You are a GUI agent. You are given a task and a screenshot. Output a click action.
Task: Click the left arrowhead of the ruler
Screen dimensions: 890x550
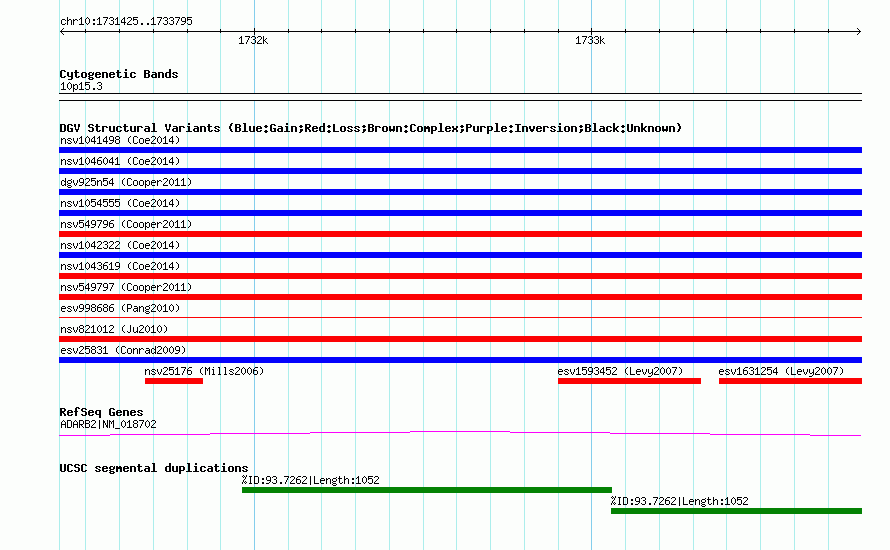click(62, 32)
